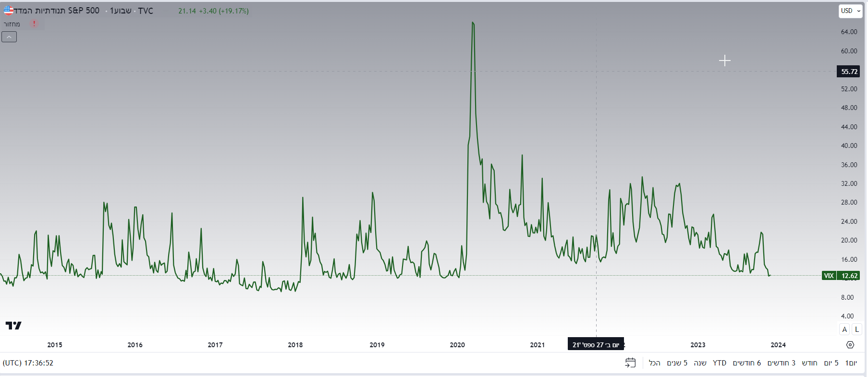Toggle auto scale with the A button

pos(844,329)
